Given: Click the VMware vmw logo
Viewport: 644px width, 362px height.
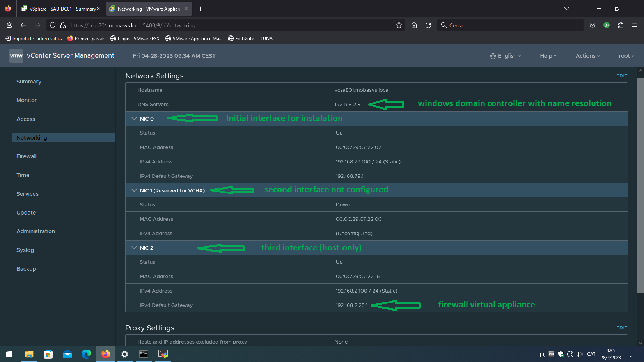Looking at the screenshot, I should click(16, 56).
